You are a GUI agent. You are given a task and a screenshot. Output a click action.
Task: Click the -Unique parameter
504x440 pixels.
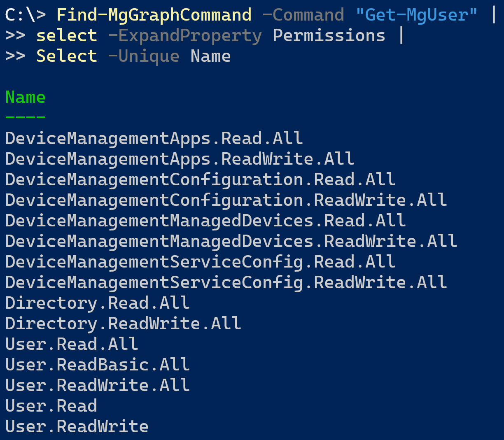click(144, 56)
